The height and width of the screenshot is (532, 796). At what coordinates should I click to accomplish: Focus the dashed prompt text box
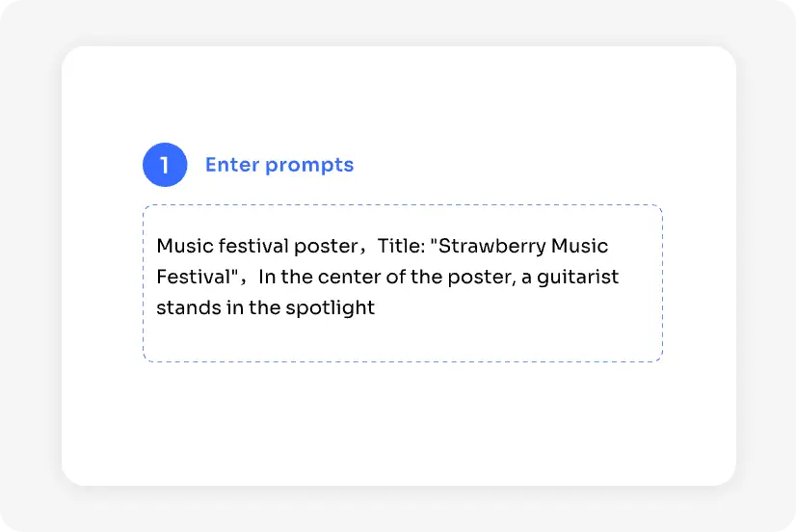coord(402,282)
